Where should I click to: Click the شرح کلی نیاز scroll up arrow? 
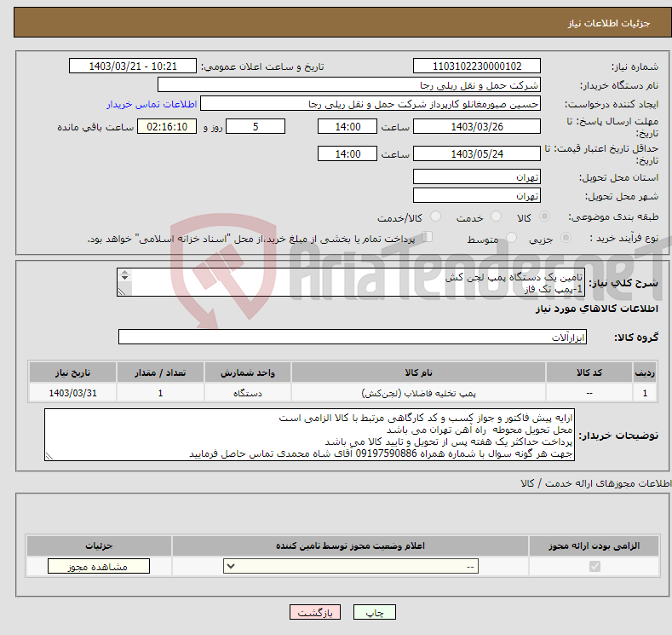(124, 272)
